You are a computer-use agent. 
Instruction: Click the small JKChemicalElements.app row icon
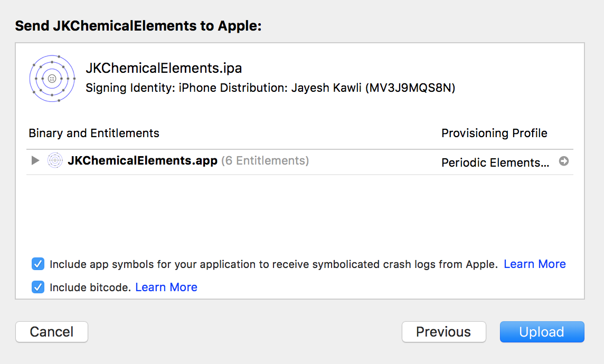coord(55,160)
